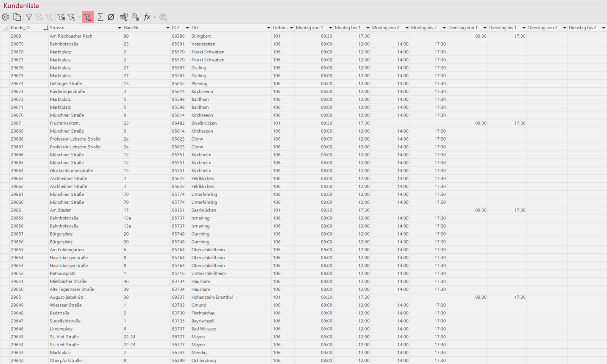This screenshot has width=607, height=364.
Task: Click the average diameter symbol icon
Action: point(111,17)
